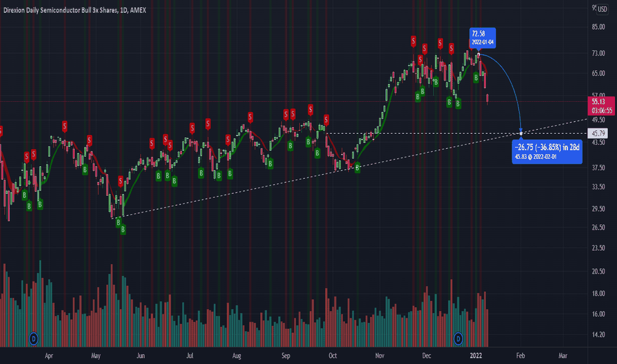Click the Sep label on time axis

tap(286, 356)
